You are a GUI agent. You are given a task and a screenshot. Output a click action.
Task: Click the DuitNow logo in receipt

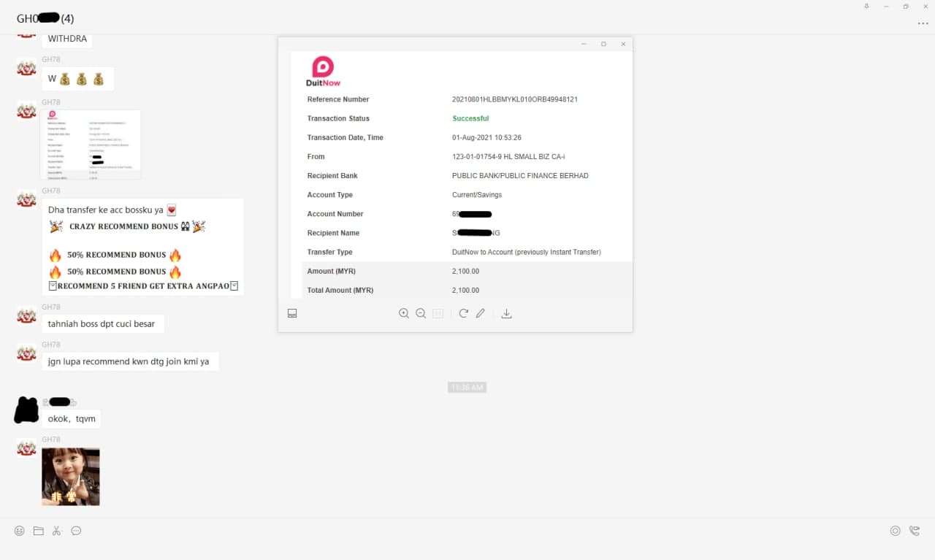click(323, 72)
